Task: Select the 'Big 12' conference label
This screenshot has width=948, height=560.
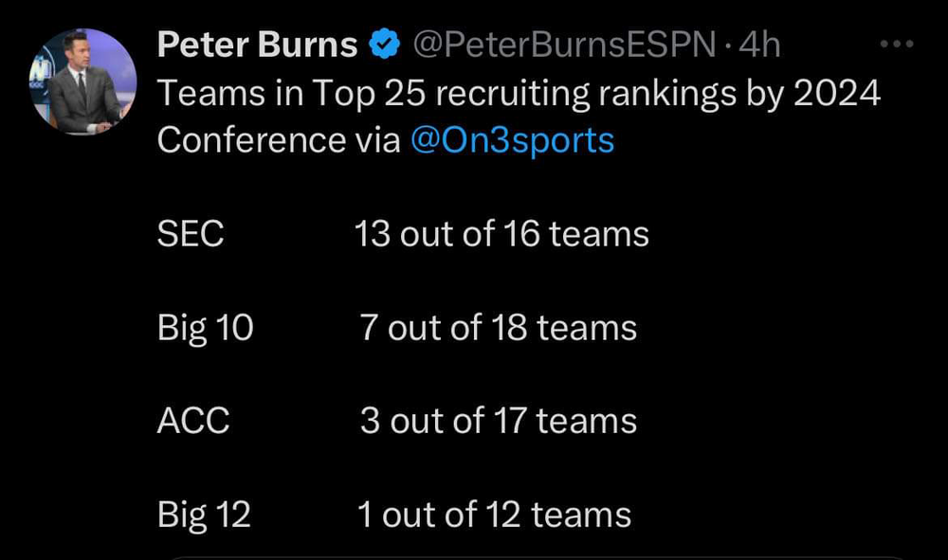Action: tap(204, 515)
